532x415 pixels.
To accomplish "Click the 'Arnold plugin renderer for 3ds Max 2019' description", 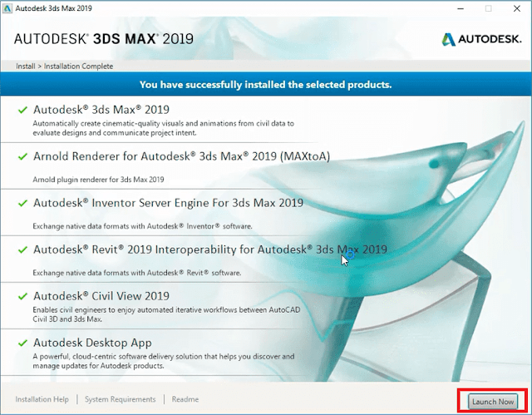I will 98,180.
